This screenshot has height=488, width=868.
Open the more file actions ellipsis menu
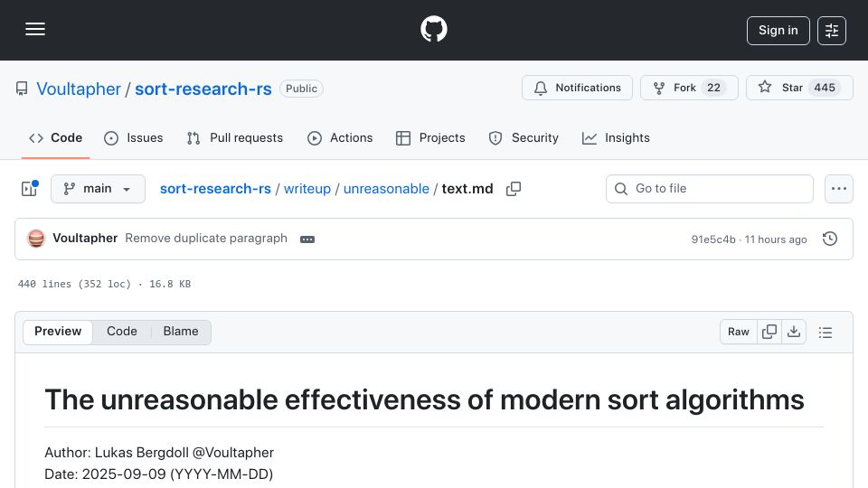click(839, 189)
